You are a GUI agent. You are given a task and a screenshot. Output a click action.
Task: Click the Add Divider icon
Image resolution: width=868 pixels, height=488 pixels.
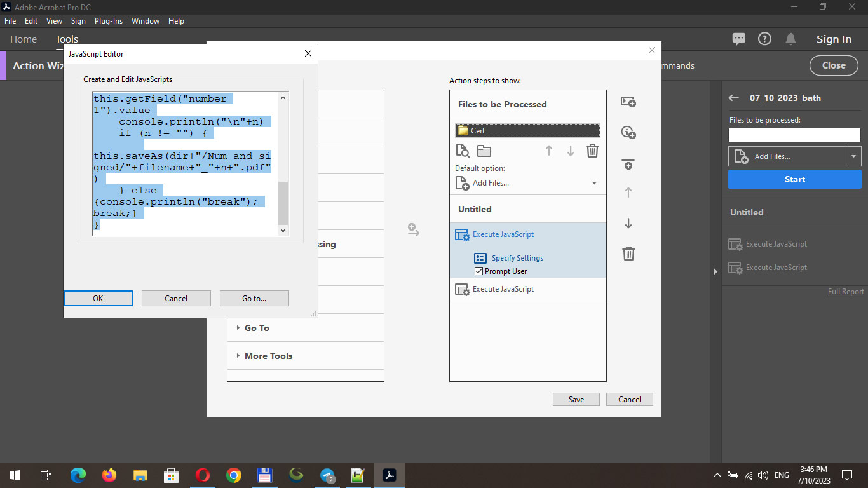[x=628, y=165]
